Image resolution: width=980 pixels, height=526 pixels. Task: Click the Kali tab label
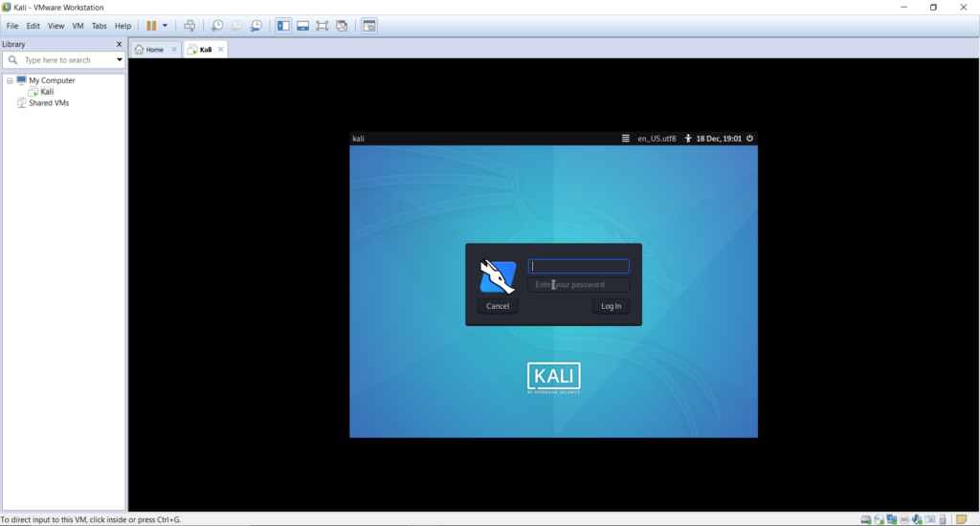206,50
